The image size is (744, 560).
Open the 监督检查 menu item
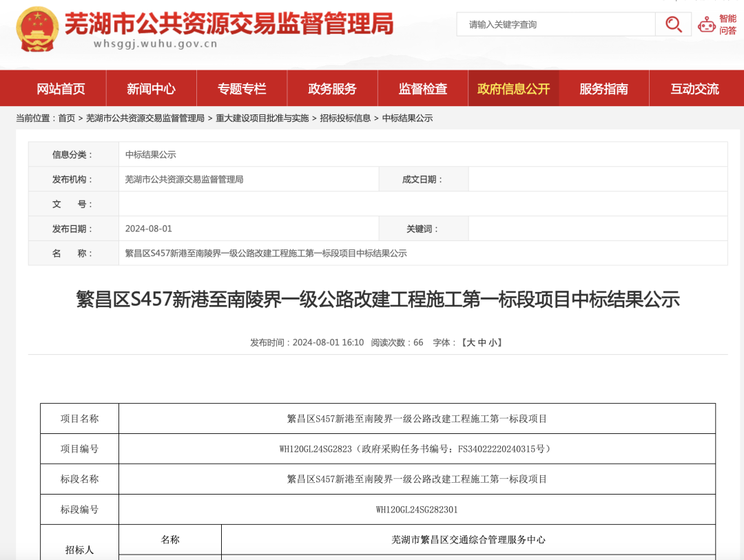(423, 89)
